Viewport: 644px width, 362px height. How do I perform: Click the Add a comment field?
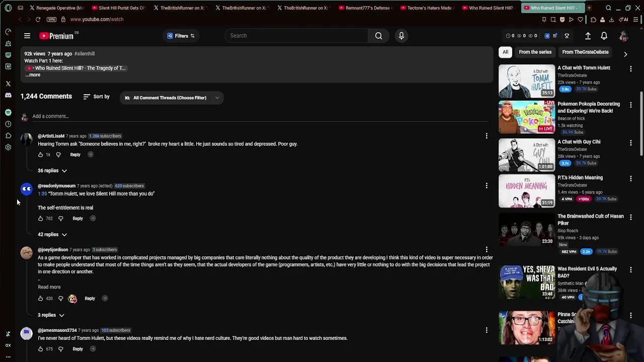point(260,116)
